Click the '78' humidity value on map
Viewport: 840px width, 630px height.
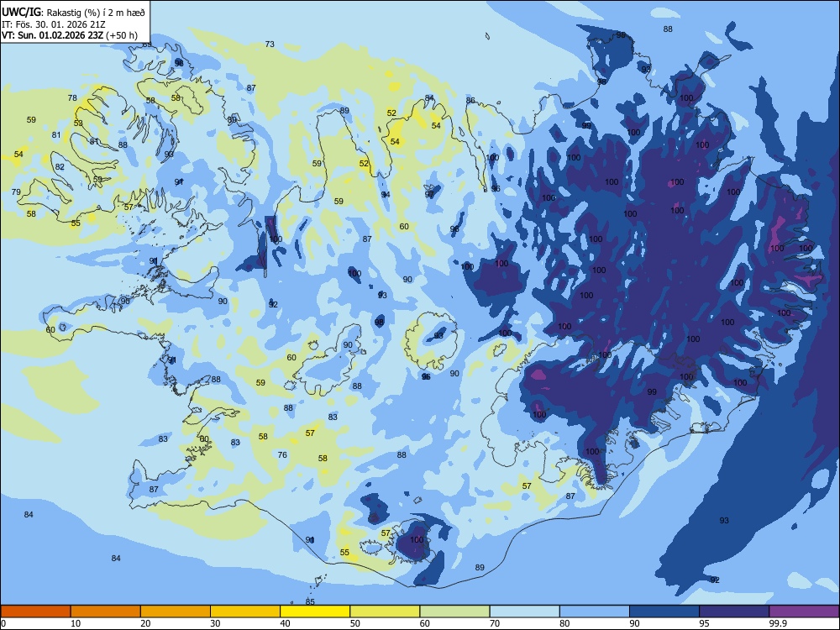click(72, 97)
